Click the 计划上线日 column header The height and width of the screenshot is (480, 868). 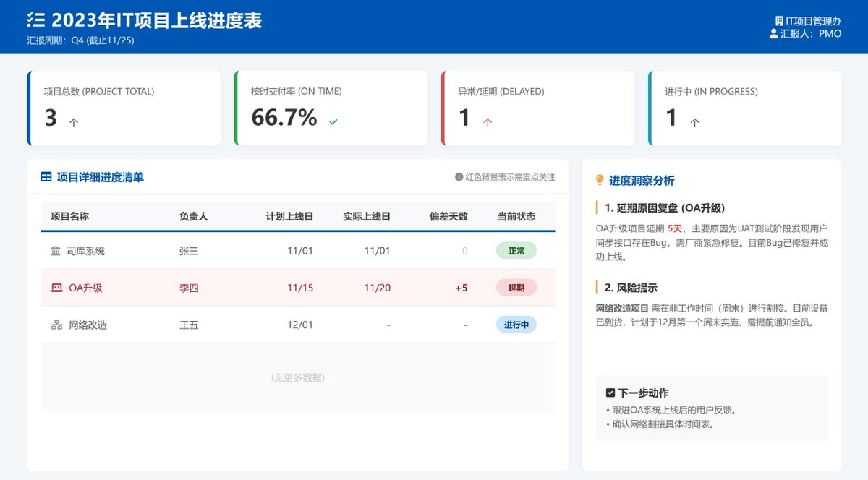289,216
